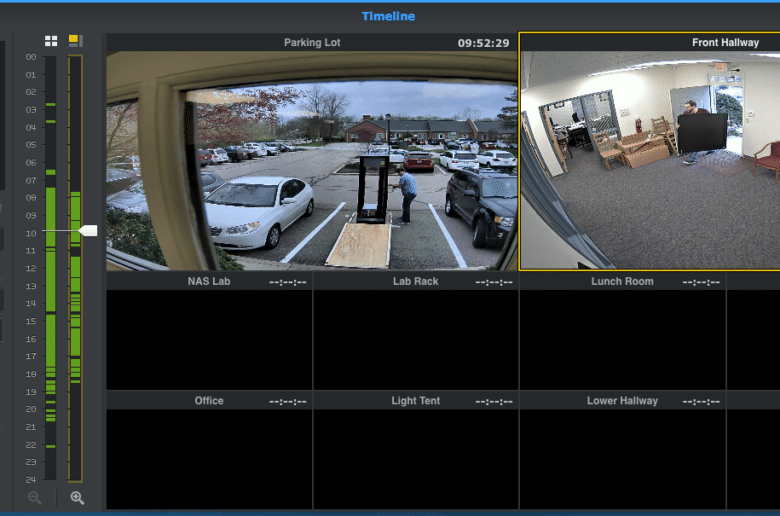Click the all-cameras green activity bar
This screenshot has height=516, width=780.
tap(51, 268)
